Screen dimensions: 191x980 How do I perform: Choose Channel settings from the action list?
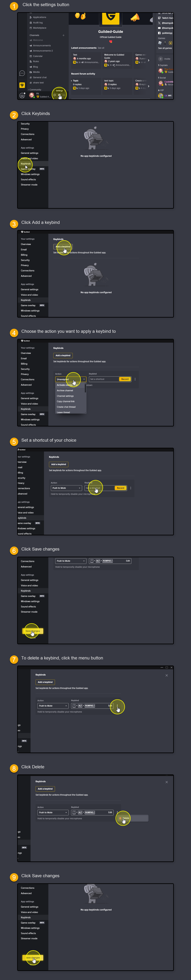click(x=65, y=396)
